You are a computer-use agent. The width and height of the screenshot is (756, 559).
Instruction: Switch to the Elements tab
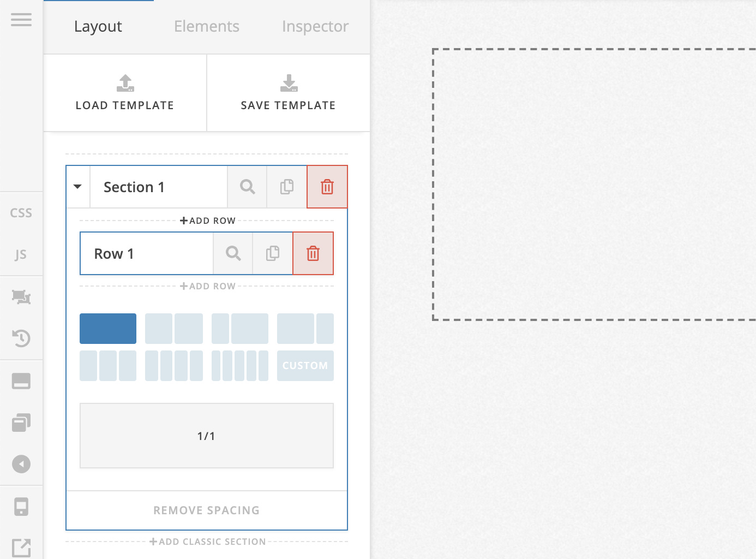click(x=207, y=26)
